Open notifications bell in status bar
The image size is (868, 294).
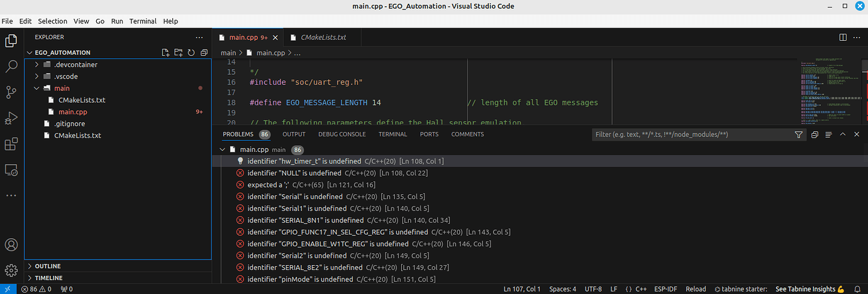[858, 289]
